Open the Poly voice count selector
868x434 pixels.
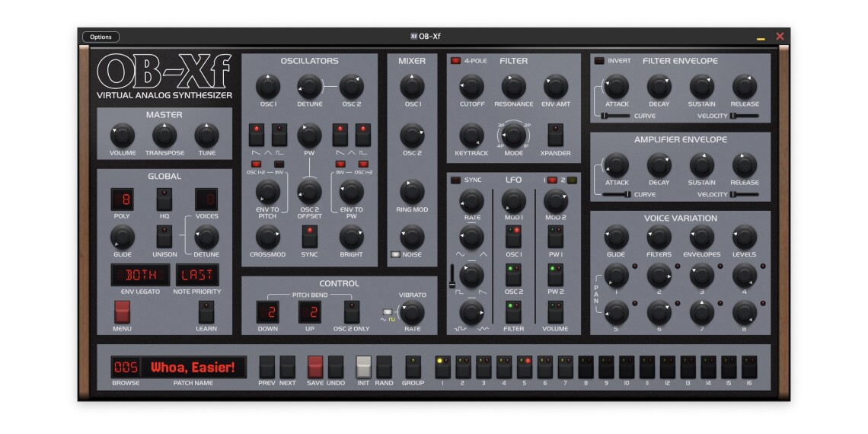(x=122, y=199)
